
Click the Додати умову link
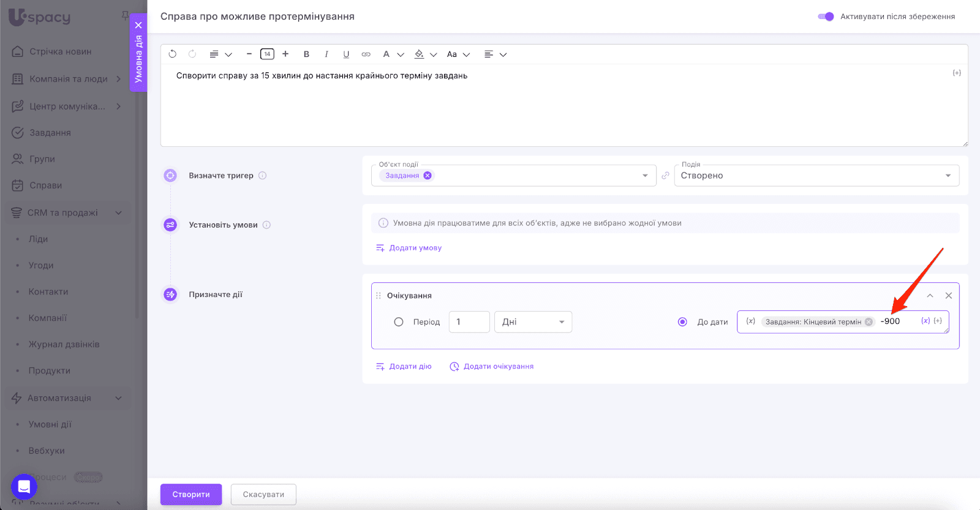[415, 248]
